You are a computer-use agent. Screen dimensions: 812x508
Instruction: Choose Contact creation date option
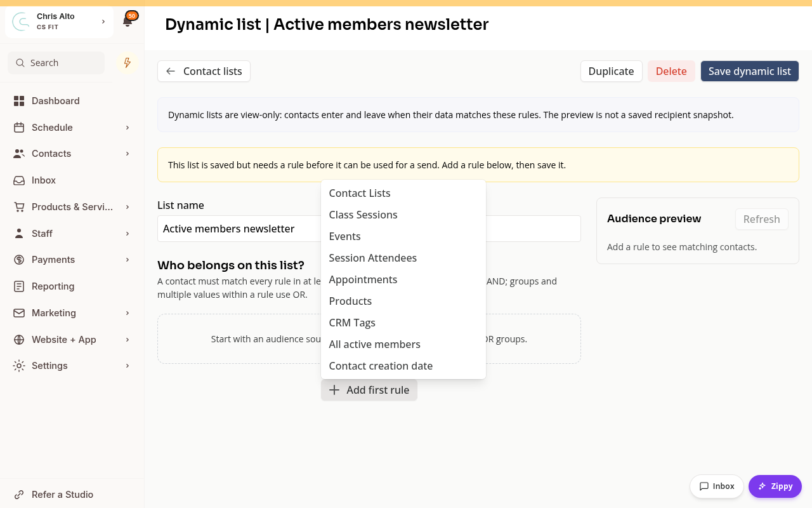pyautogui.click(x=403, y=366)
